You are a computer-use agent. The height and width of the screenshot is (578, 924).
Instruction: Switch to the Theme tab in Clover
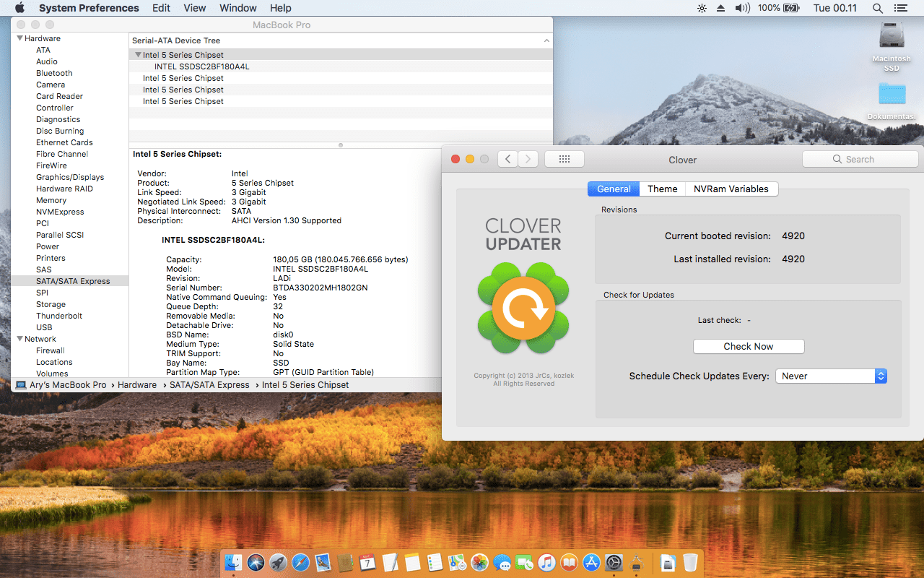click(662, 189)
